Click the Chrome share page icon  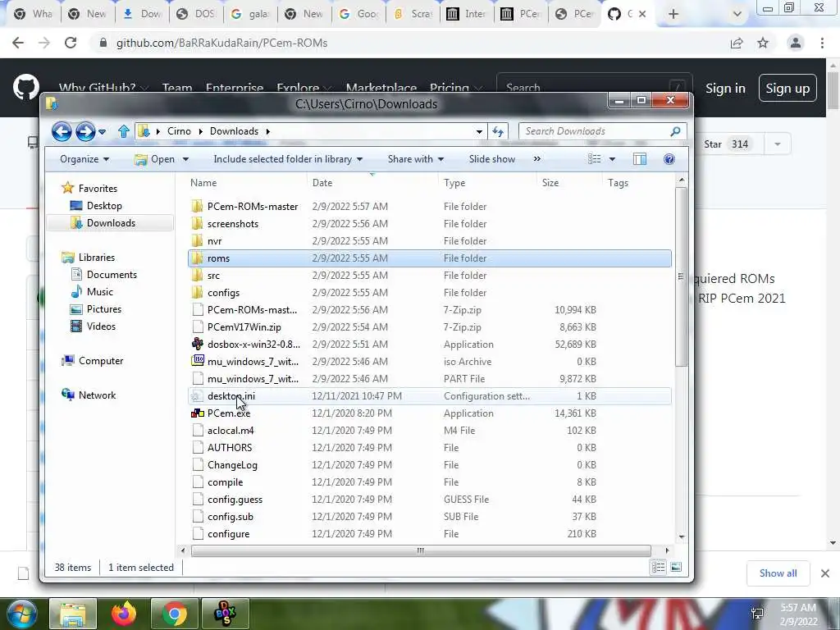tap(737, 43)
